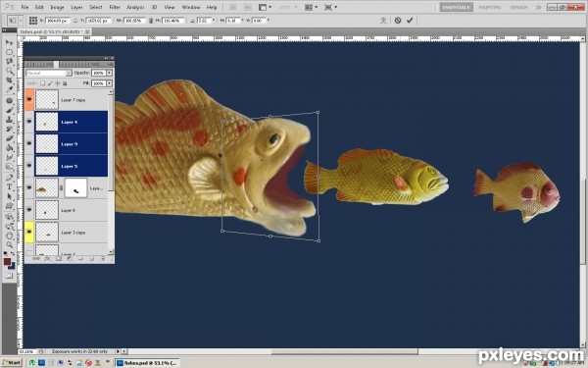Click the Delete layer trash icon
This screenshot has width=588, height=368.
click(x=102, y=259)
